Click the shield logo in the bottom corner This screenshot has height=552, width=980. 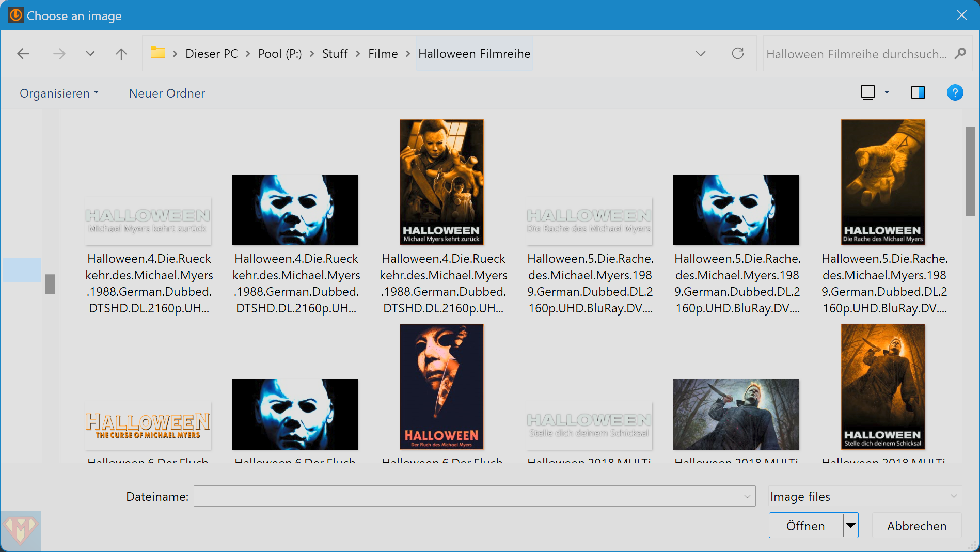tap(21, 531)
